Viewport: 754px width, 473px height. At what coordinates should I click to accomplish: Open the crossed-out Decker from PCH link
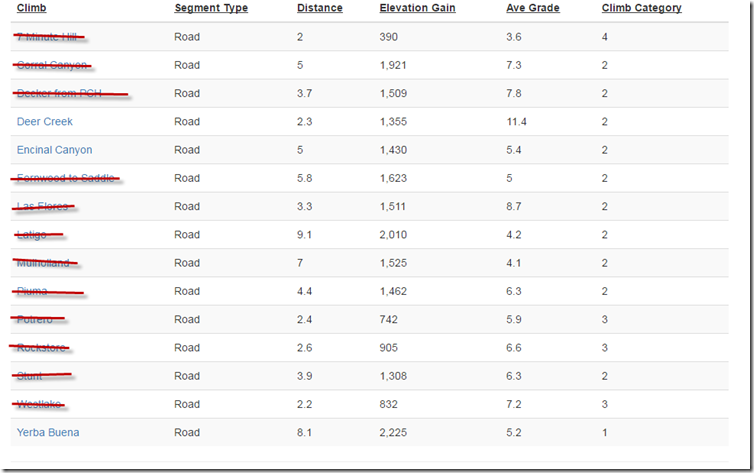[x=59, y=94]
